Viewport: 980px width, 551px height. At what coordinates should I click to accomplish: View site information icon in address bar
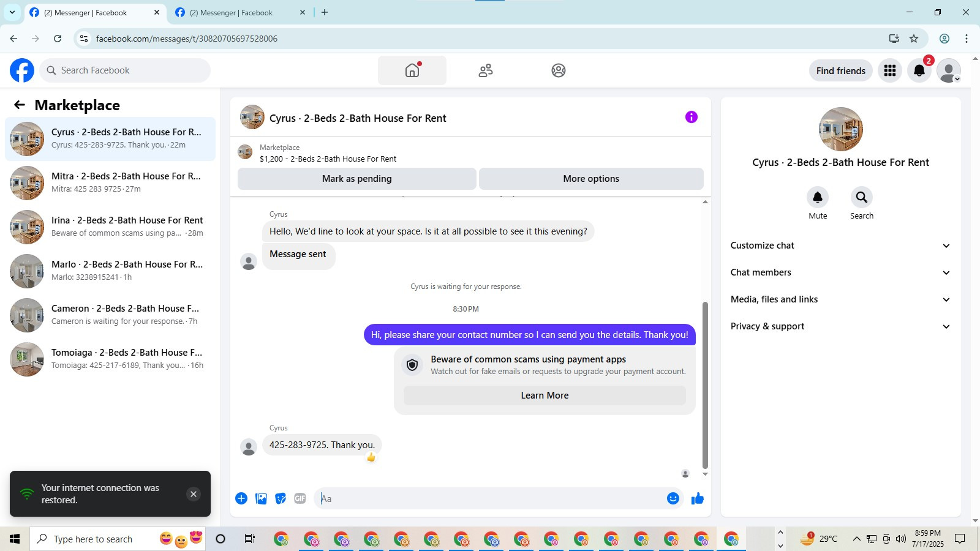point(84,39)
